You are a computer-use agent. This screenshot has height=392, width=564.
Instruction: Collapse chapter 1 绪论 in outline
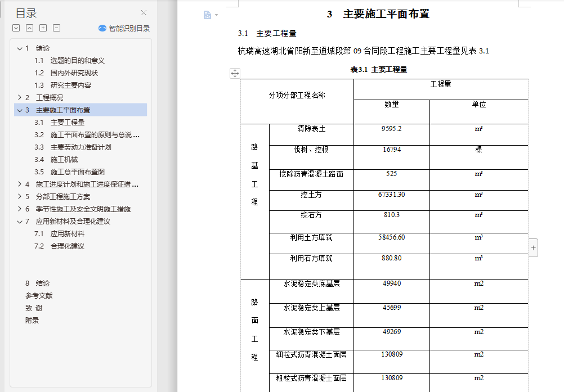click(20, 48)
